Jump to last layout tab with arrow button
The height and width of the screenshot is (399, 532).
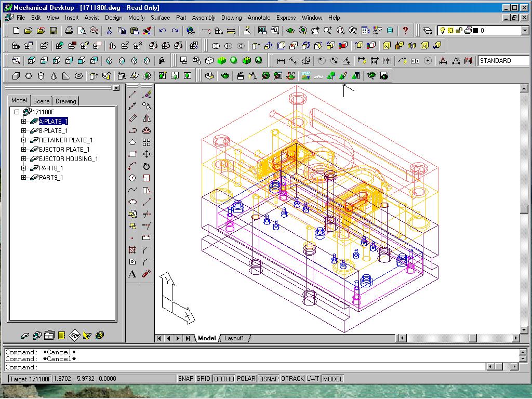(187, 338)
